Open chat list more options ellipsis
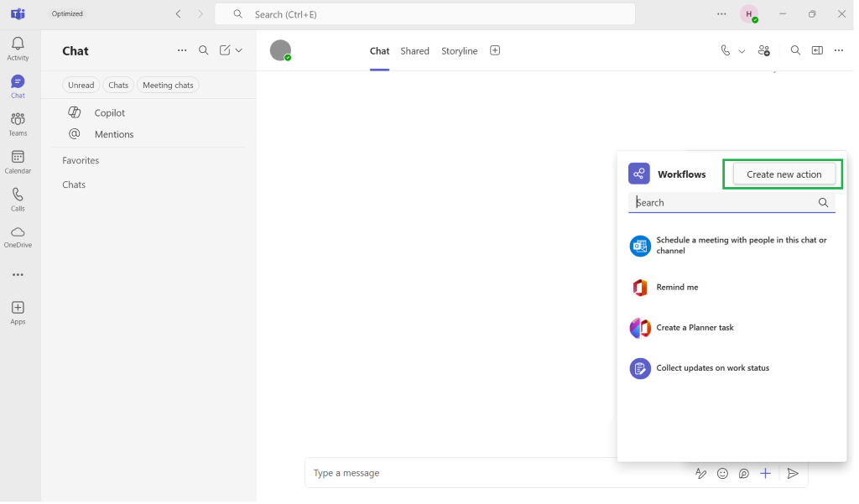 182,50
